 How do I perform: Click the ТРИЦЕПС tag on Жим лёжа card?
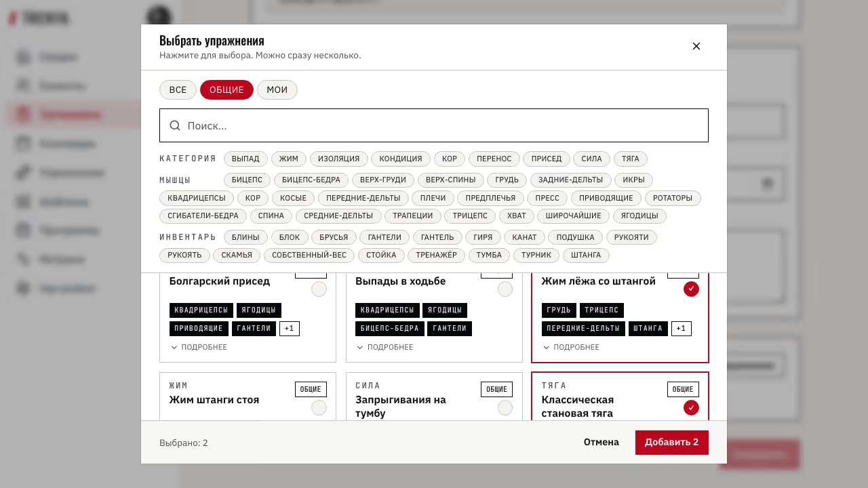(601, 310)
